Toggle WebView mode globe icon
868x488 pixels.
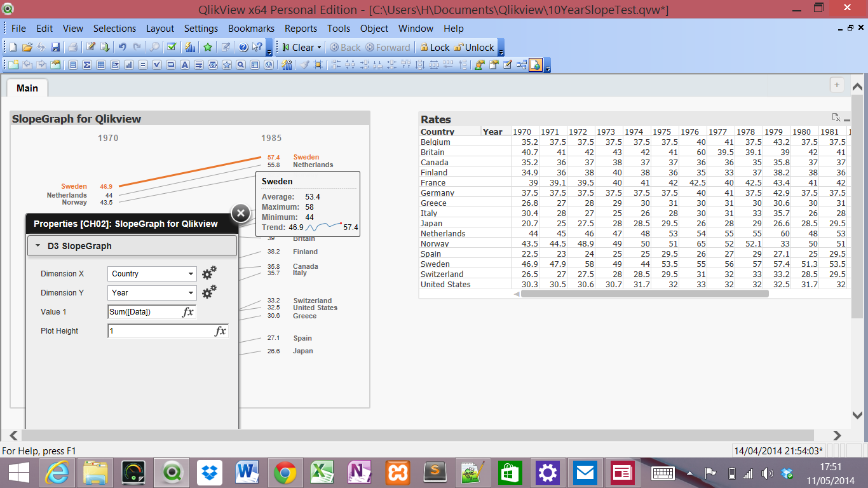tap(535, 64)
